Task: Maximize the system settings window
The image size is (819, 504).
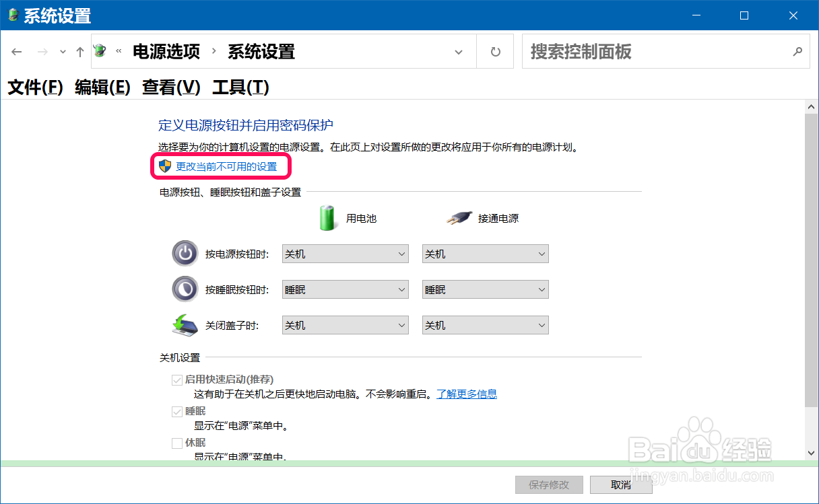Action: (744, 15)
